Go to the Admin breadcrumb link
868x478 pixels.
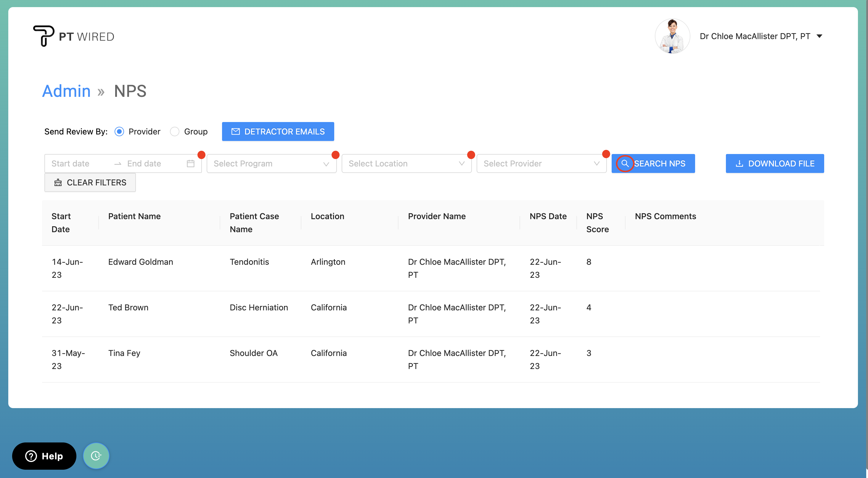tap(66, 91)
